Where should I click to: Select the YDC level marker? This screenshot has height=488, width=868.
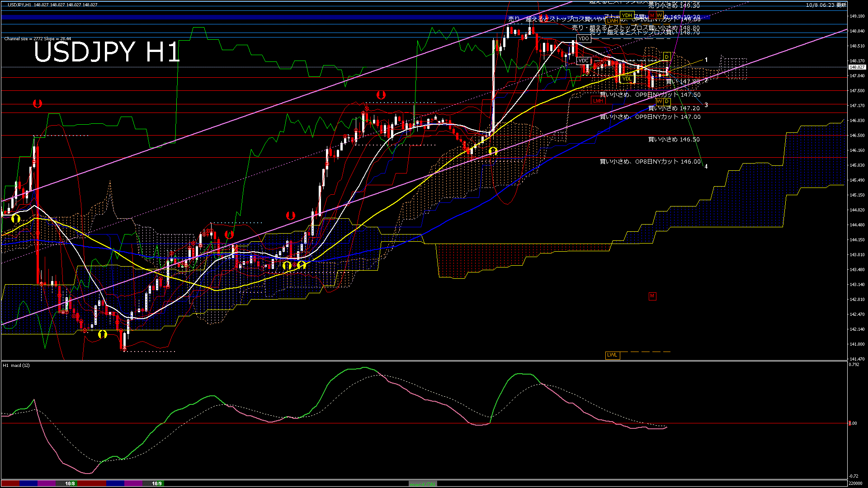tap(584, 61)
